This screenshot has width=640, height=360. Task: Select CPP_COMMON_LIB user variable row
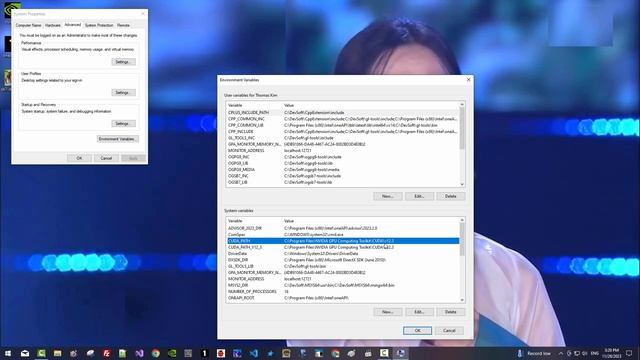(x=343, y=125)
